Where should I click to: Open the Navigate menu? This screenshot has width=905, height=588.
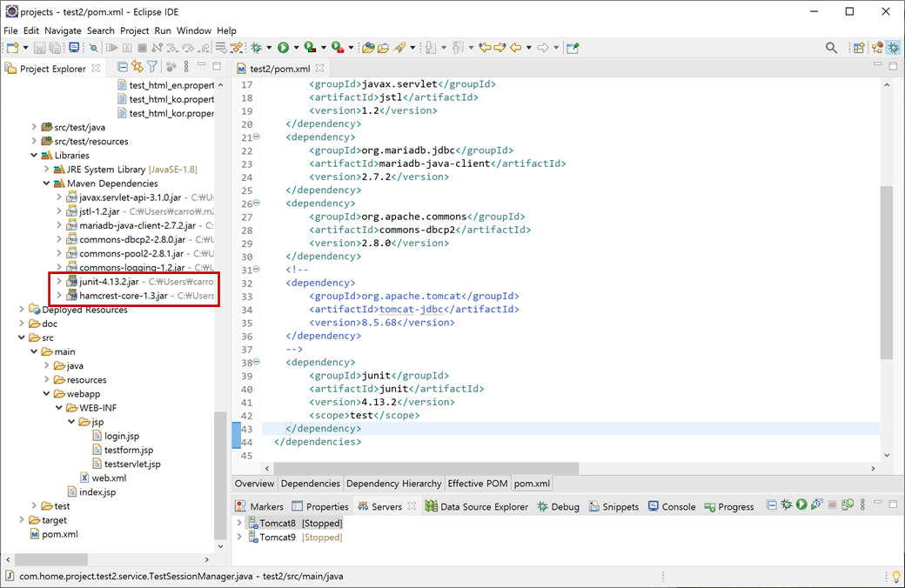click(x=63, y=30)
